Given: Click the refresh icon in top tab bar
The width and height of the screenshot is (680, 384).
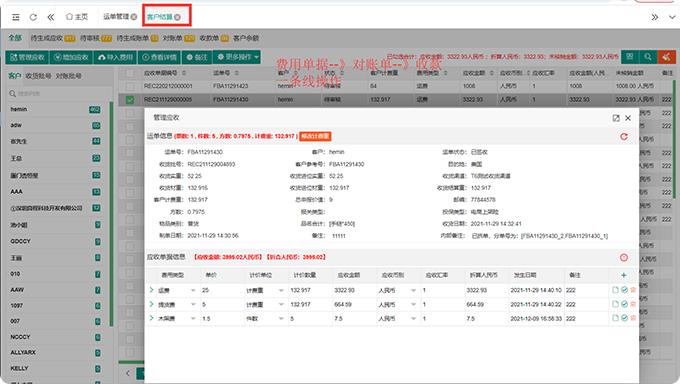Looking at the screenshot, I should click(33, 17).
